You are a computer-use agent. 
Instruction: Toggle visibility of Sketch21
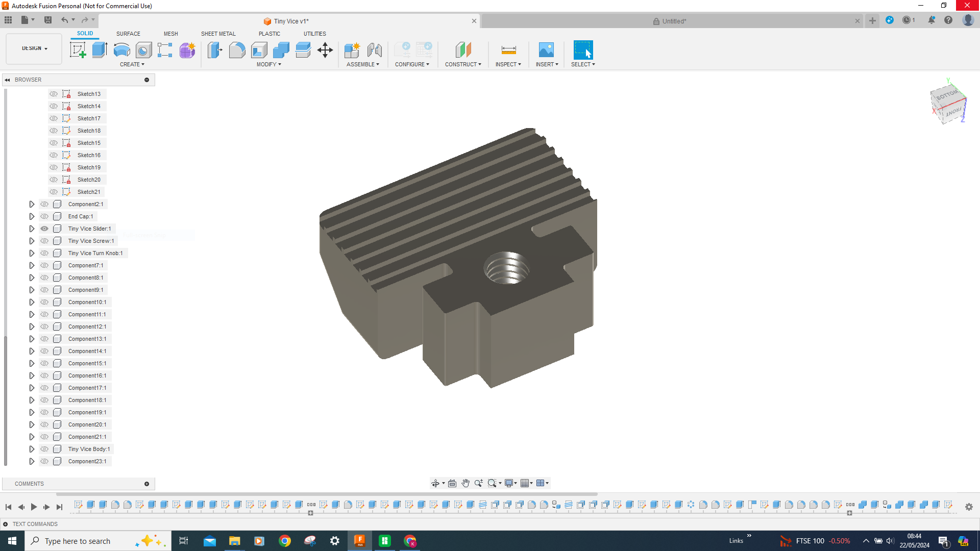[x=54, y=192]
